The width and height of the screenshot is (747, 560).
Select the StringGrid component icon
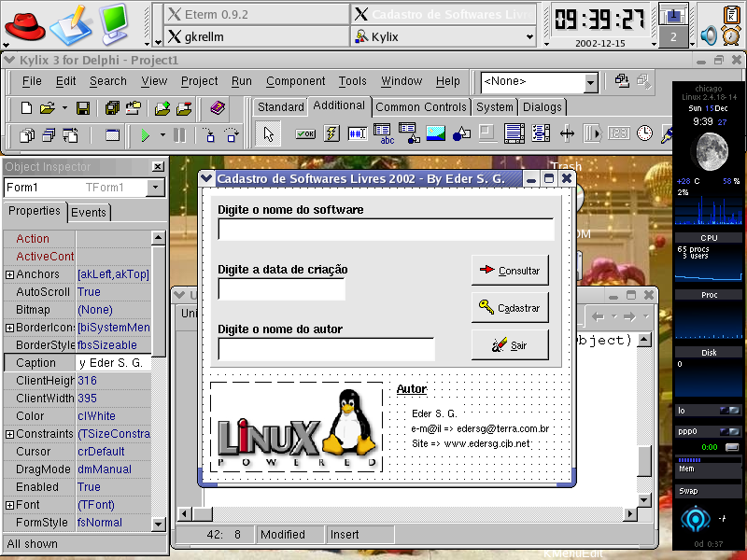tap(384, 133)
